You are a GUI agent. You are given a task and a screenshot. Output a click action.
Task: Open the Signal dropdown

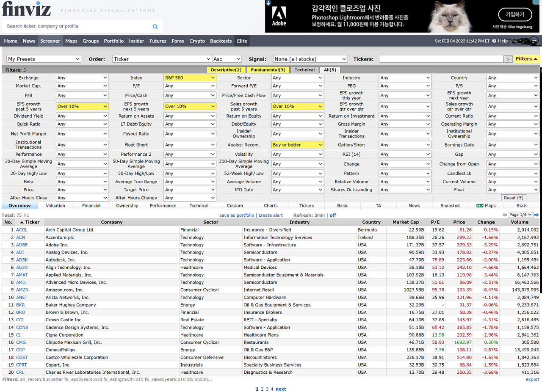(310, 59)
